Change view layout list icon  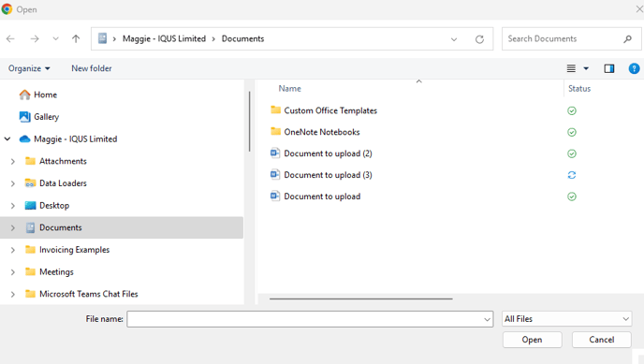coord(571,68)
